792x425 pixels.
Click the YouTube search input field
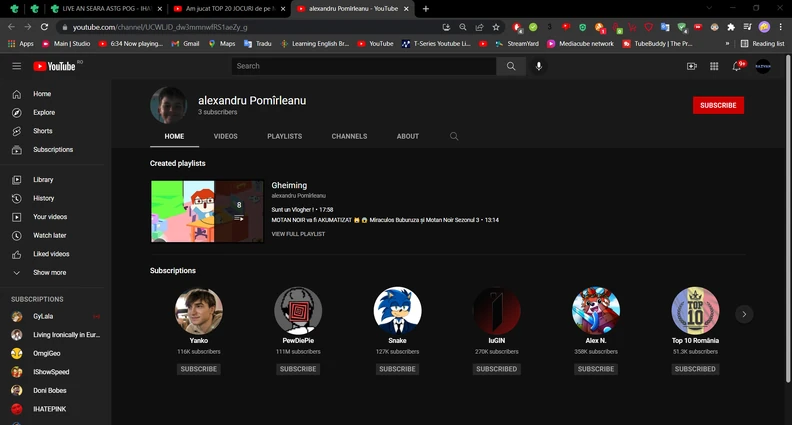pyautogui.click(x=364, y=66)
